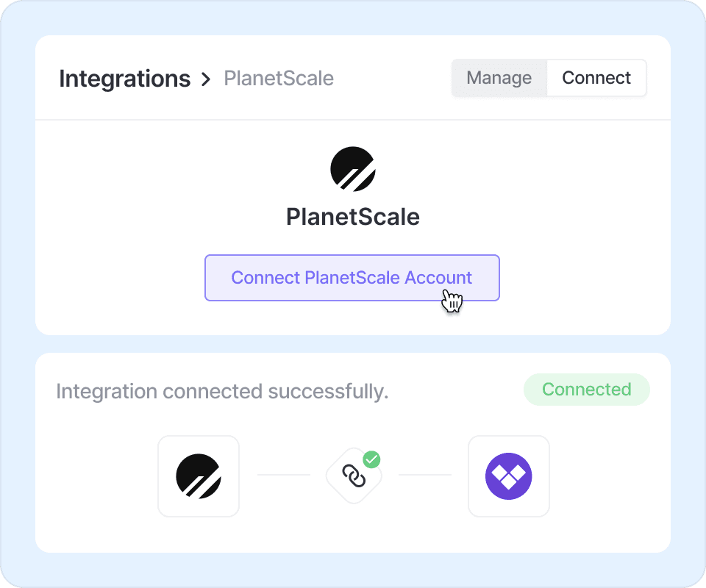Click the breadcrumb chevron arrow after Integrations
This screenshot has width=706, height=588.
(206, 79)
